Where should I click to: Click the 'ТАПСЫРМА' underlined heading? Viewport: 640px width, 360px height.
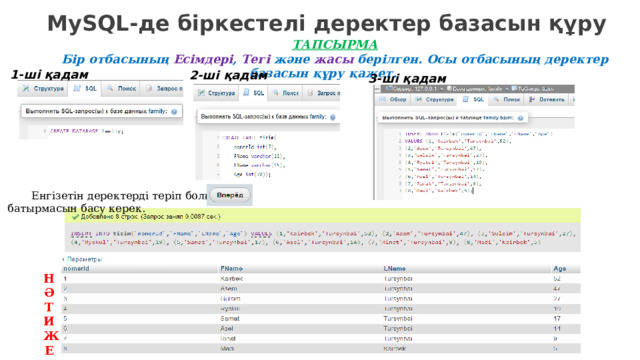click(x=335, y=44)
